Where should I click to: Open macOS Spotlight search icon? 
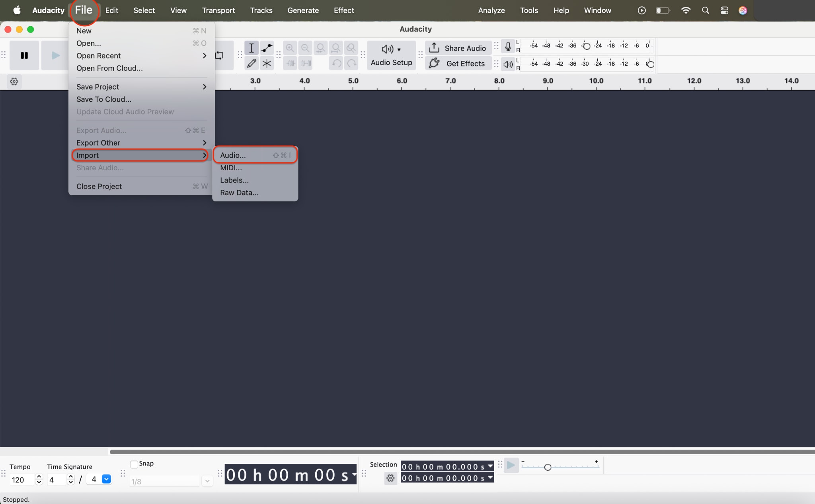(705, 10)
